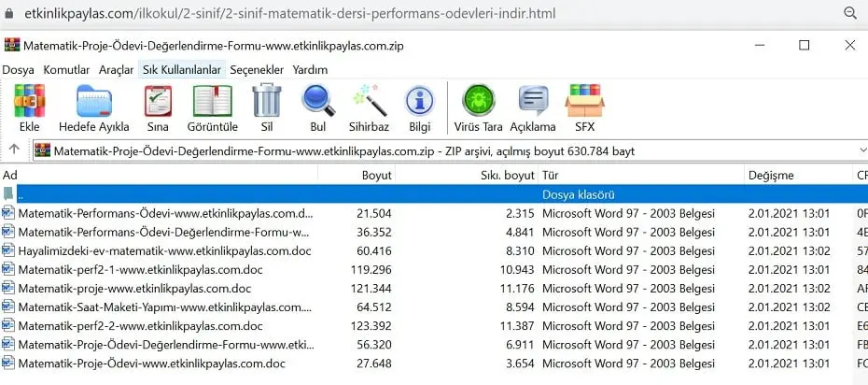Sort by the Ad column header

coord(159,175)
